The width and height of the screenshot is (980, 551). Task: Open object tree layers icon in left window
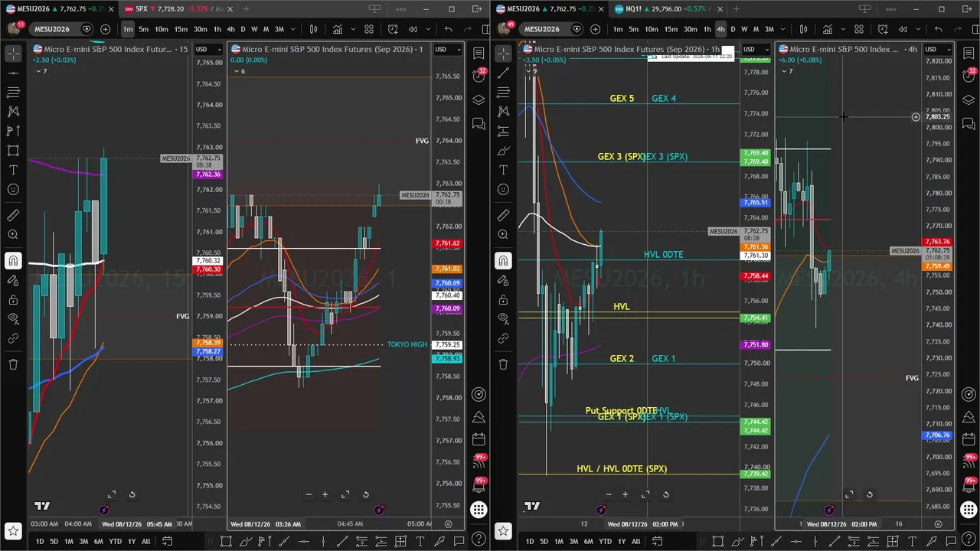(479, 99)
